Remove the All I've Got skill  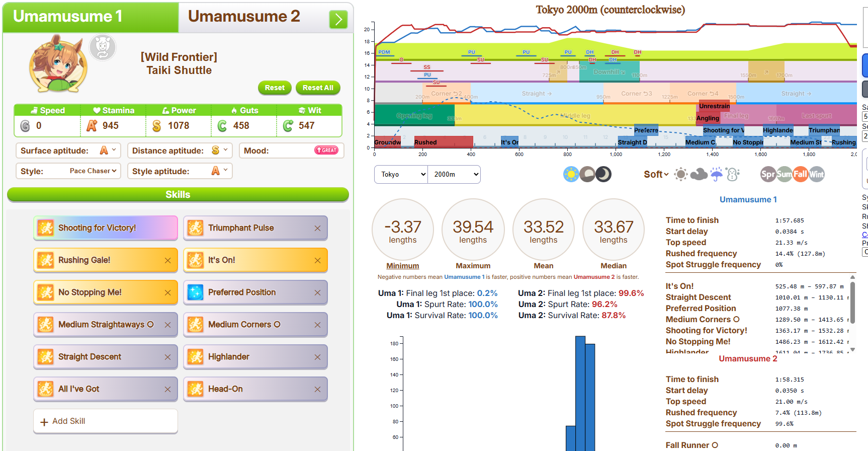coord(167,389)
